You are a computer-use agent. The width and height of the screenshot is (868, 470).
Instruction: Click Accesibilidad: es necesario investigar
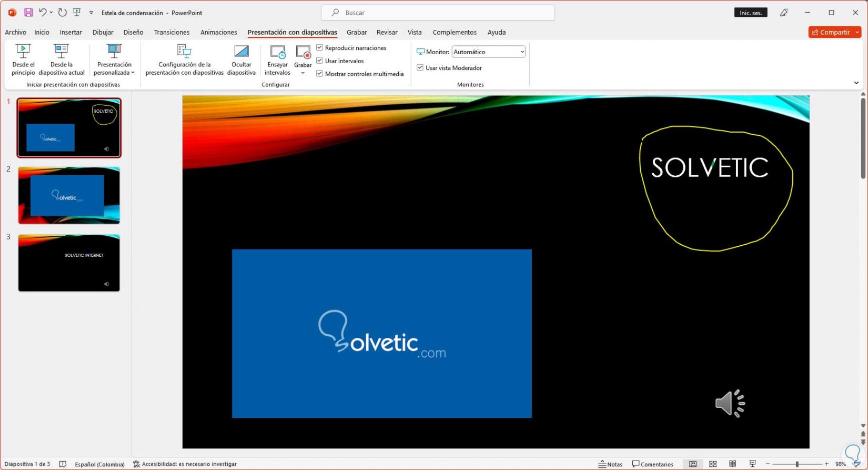pos(185,464)
